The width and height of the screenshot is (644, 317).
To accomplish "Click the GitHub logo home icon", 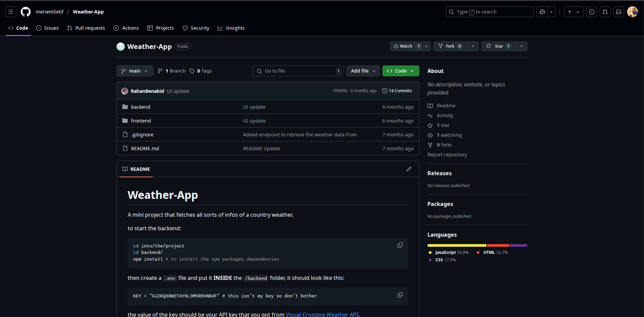I will [26, 12].
